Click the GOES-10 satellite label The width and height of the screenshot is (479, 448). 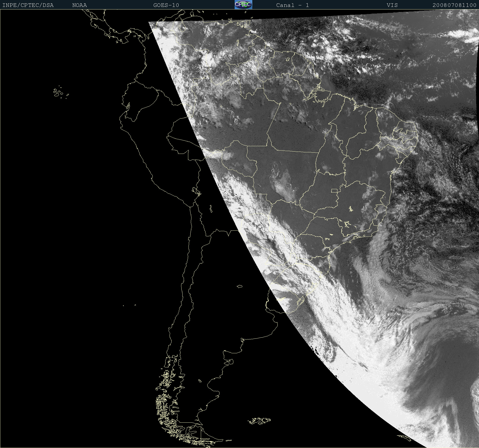(166, 5)
